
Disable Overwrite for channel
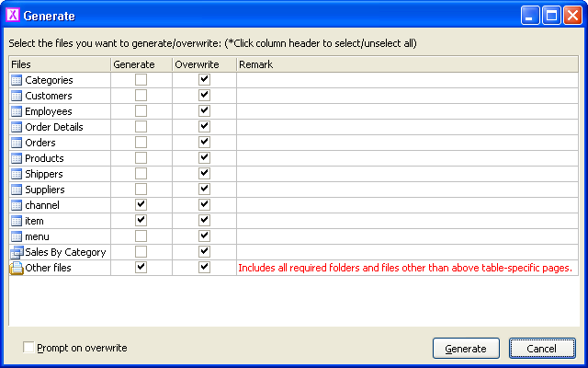(204, 205)
